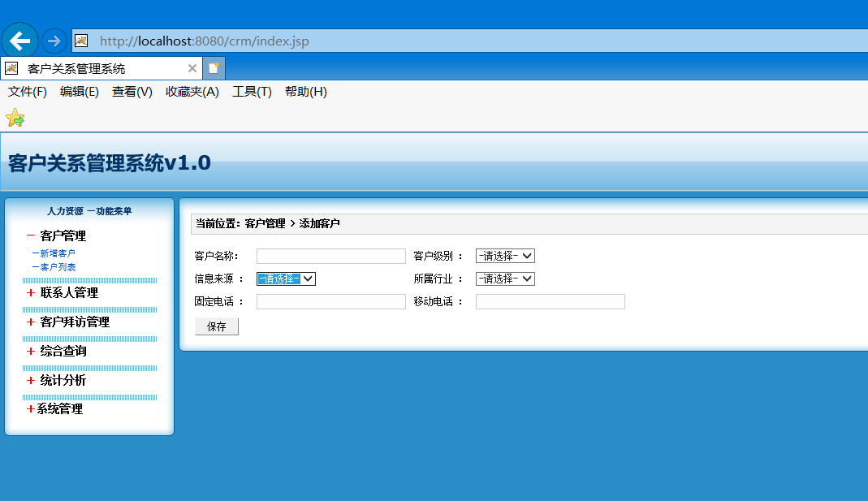Open the 文件(F) menu
The image size is (868, 501).
(x=27, y=92)
